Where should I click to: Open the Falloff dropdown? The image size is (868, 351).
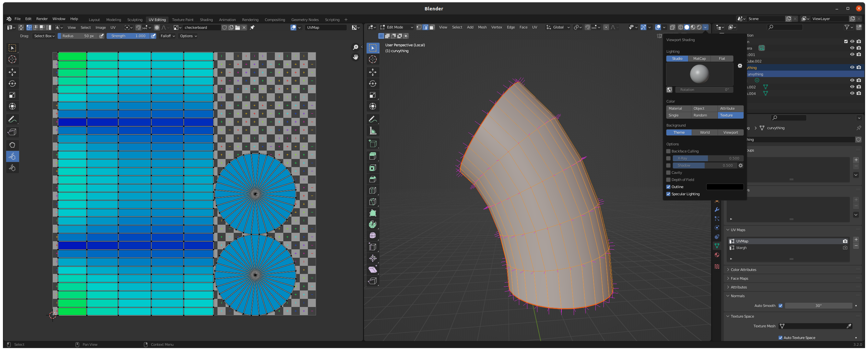(x=168, y=36)
